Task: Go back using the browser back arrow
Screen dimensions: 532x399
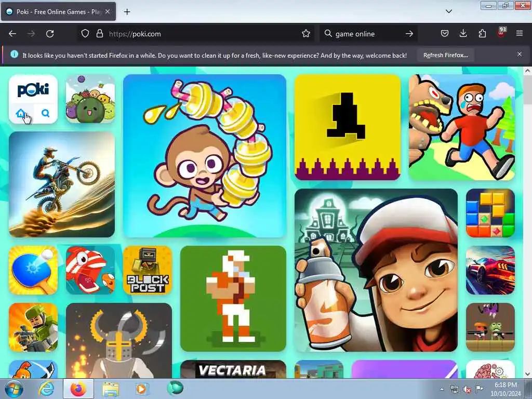Action: [x=12, y=34]
